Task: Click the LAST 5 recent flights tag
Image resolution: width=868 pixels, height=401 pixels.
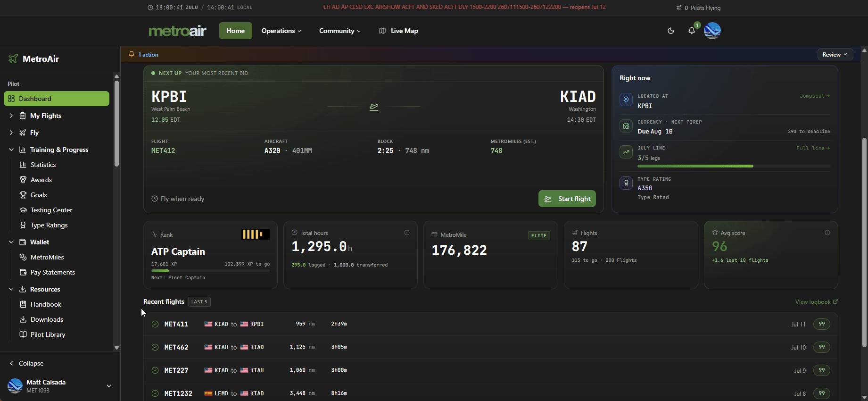Action: coord(199,302)
